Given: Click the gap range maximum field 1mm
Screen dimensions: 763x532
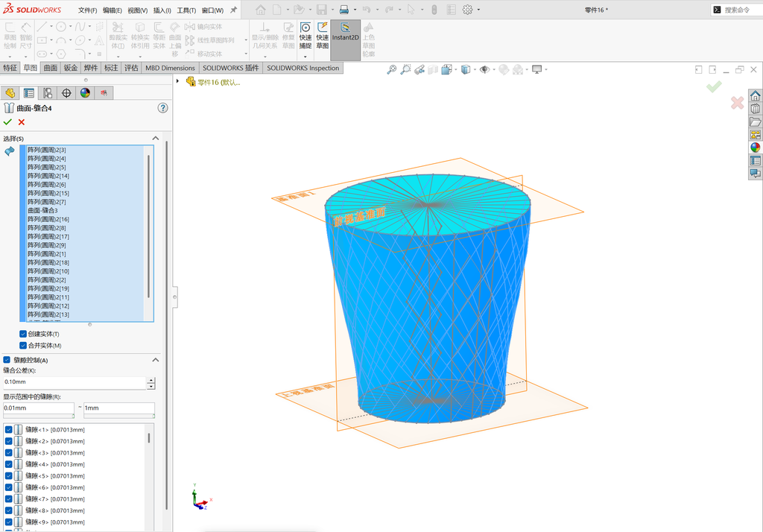Looking at the screenshot, I should (119, 409).
